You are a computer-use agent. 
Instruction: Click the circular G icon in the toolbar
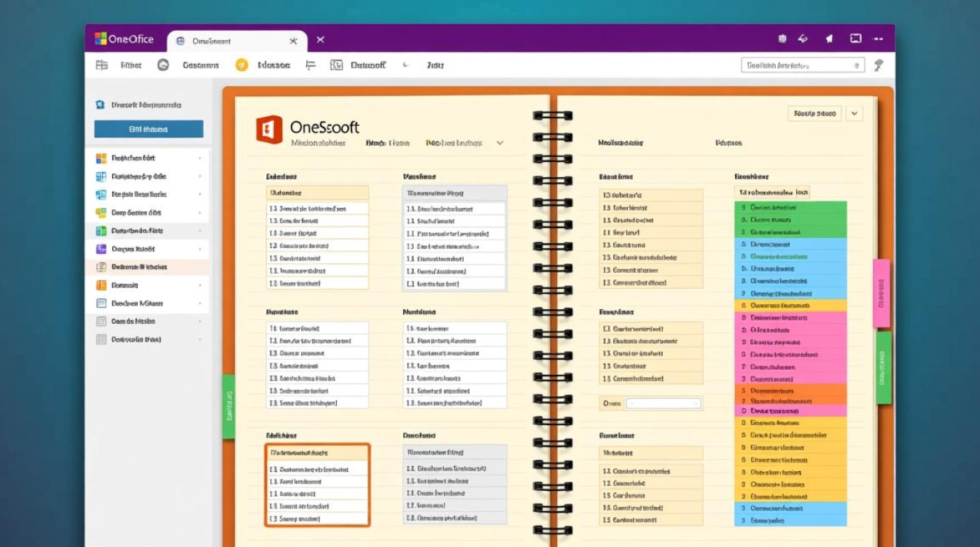[x=163, y=65]
